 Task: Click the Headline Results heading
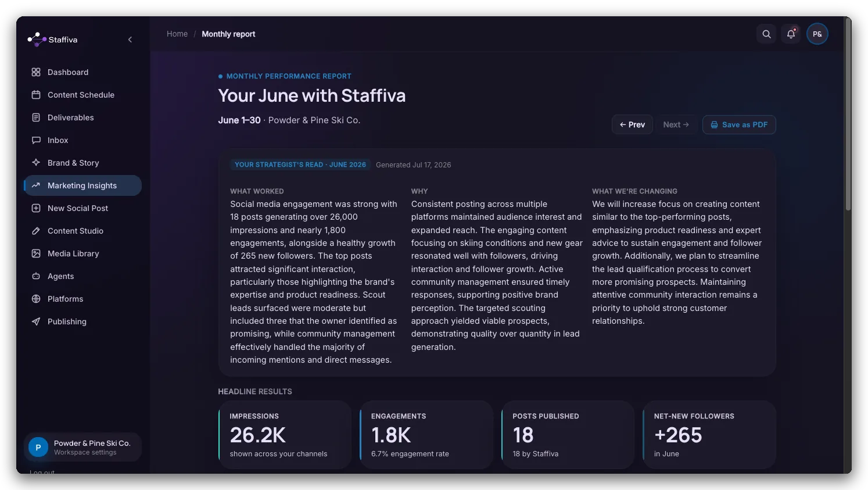coord(255,392)
